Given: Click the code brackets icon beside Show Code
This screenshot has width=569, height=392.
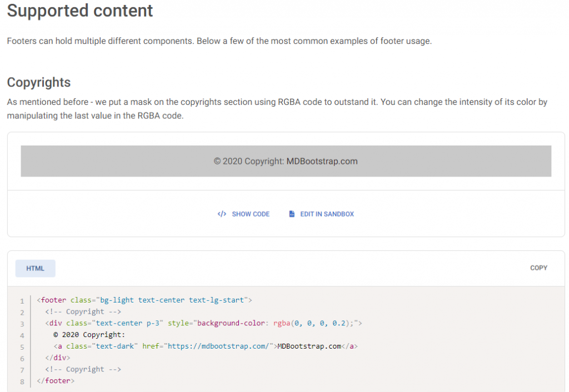Looking at the screenshot, I should click(222, 214).
